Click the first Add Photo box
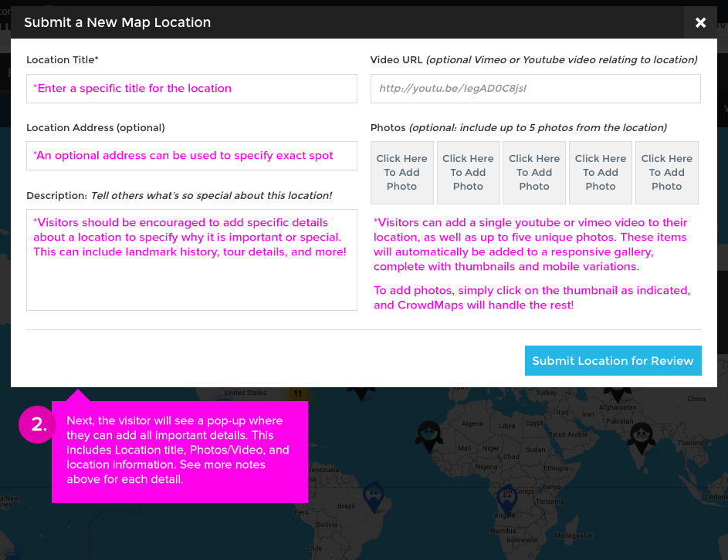The width and height of the screenshot is (728, 560). click(x=401, y=173)
